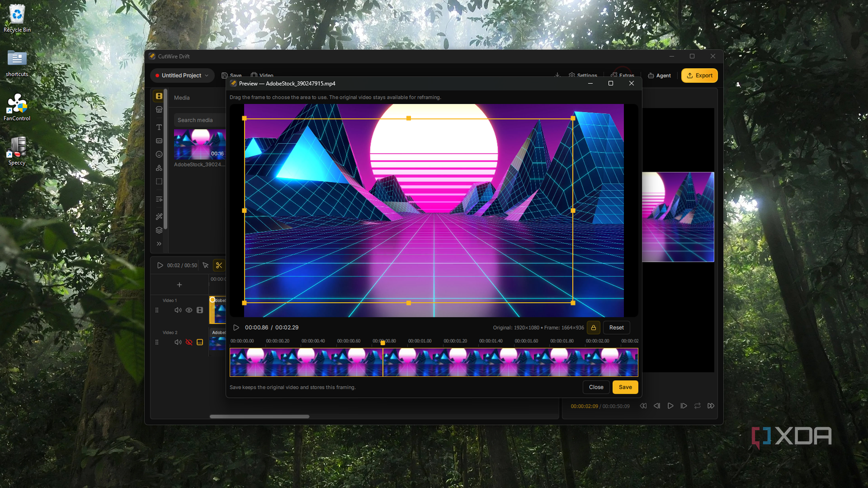Open the Text tool in the sidebar

[x=159, y=127]
